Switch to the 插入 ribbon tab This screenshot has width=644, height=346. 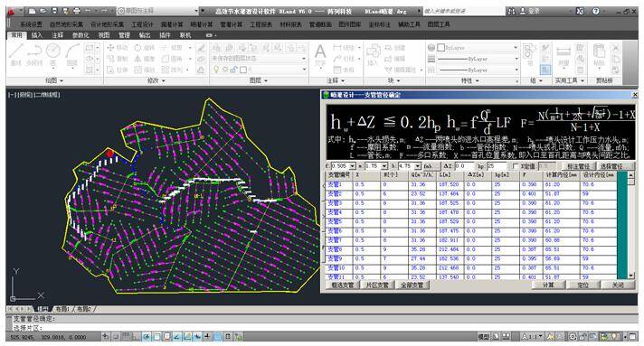[36, 35]
